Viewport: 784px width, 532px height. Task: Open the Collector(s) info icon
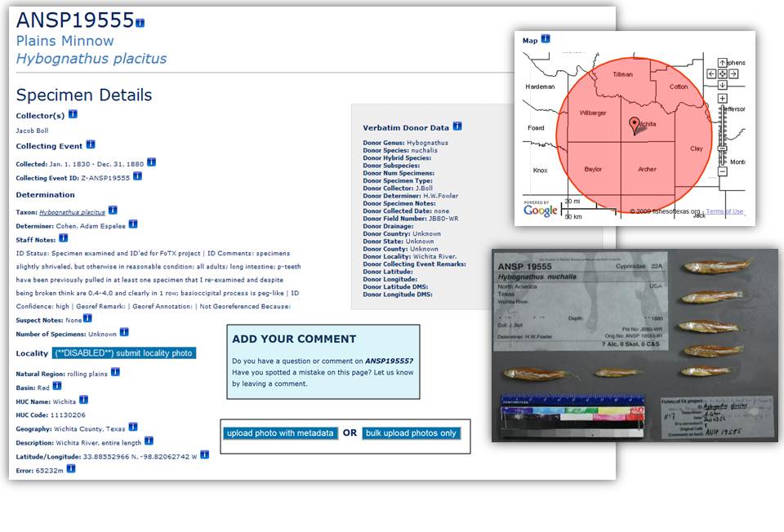[73, 114]
